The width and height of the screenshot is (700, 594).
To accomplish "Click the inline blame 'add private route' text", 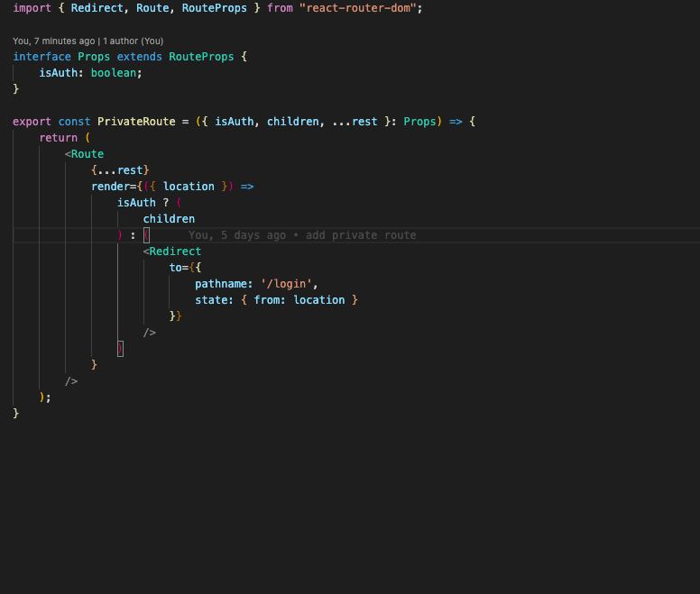I will point(361,235).
